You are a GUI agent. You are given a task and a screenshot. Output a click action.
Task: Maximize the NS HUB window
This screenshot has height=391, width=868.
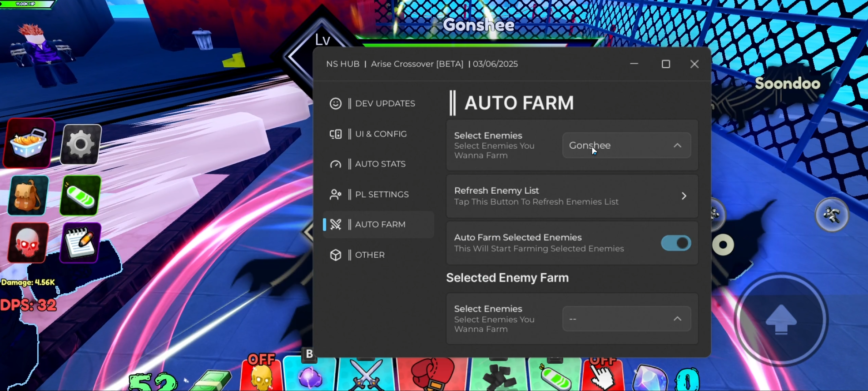pos(665,64)
